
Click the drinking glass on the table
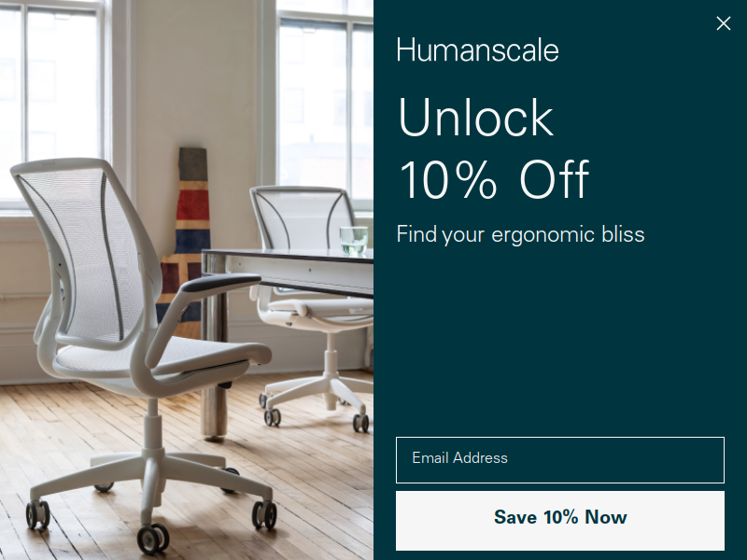pyautogui.click(x=354, y=241)
